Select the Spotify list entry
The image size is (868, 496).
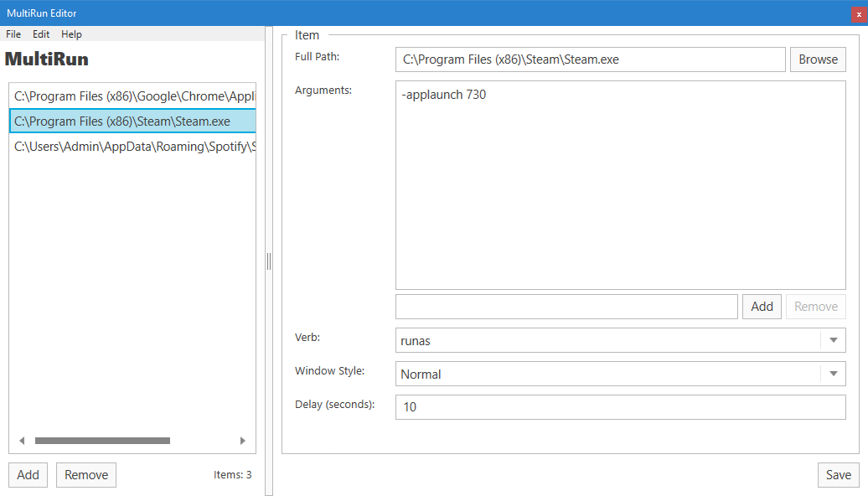tap(132, 147)
